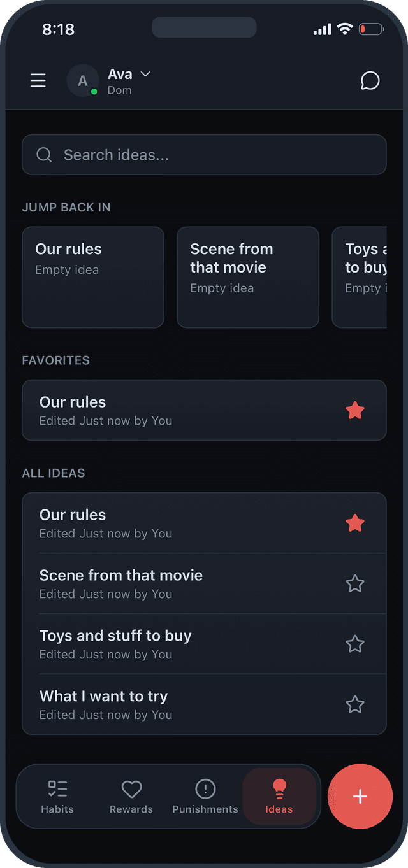Toggle star for Scene from that movie
Screen dimensions: 408x868
point(355,583)
